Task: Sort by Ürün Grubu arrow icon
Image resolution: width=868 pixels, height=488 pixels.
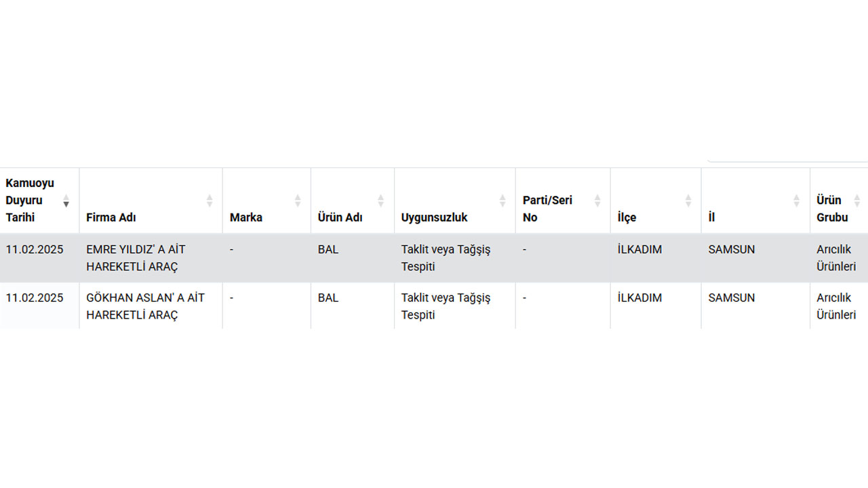Action: coord(857,201)
